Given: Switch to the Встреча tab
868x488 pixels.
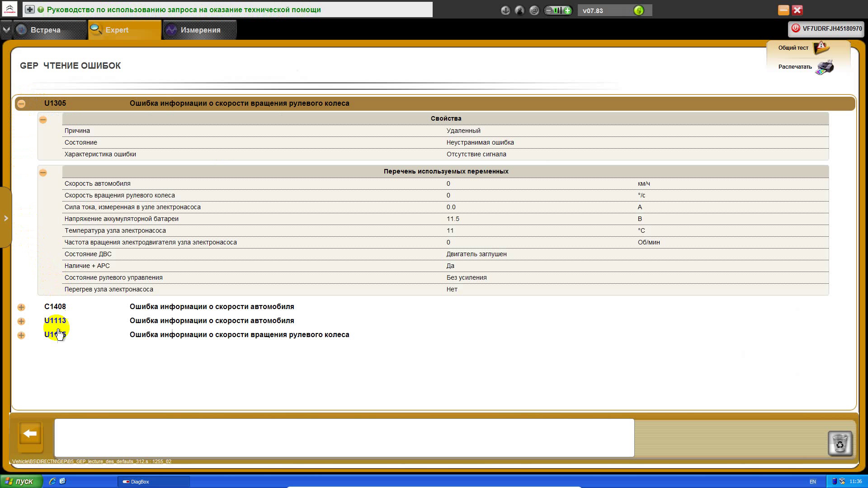Looking at the screenshot, I should click(50, 30).
